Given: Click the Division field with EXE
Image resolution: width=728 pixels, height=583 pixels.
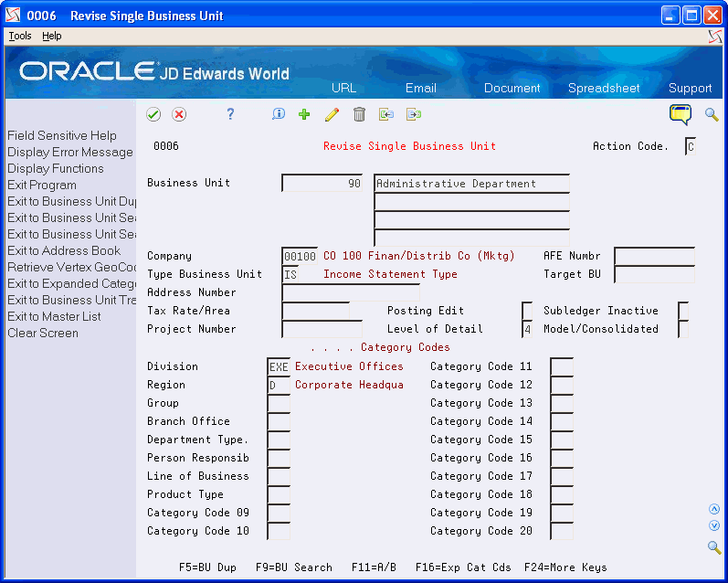Looking at the screenshot, I should point(279,366).
